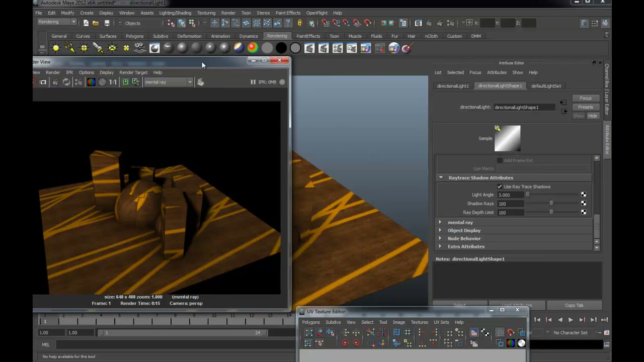Toggle the Add Frame Ext checkbox

[500, 160]
